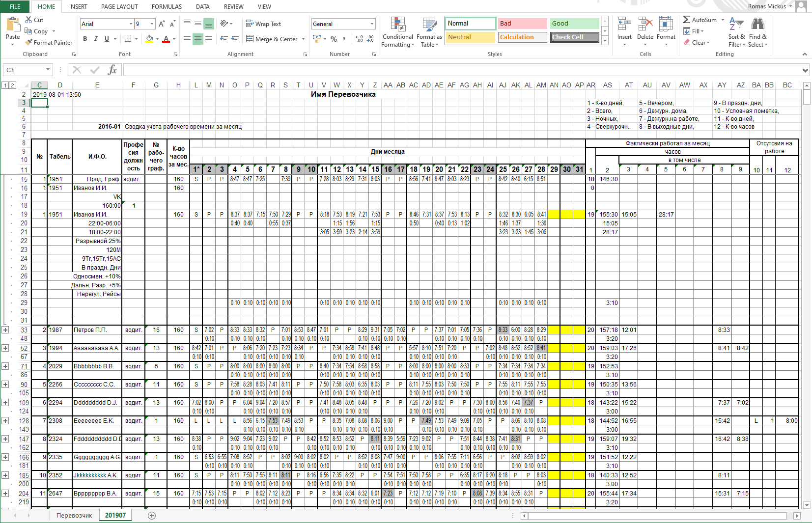
Task: Apply red Font Color swatch
Action: (x=166, y=39)
